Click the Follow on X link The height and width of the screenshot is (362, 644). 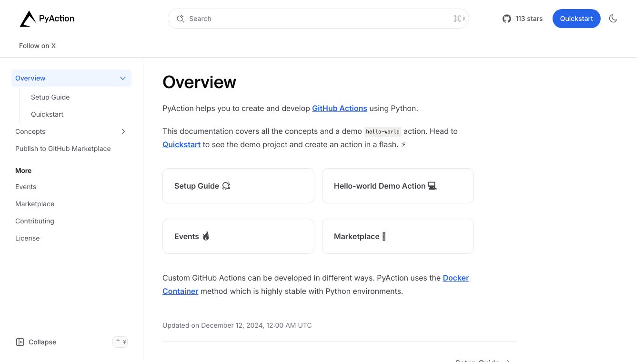point(37,46)
